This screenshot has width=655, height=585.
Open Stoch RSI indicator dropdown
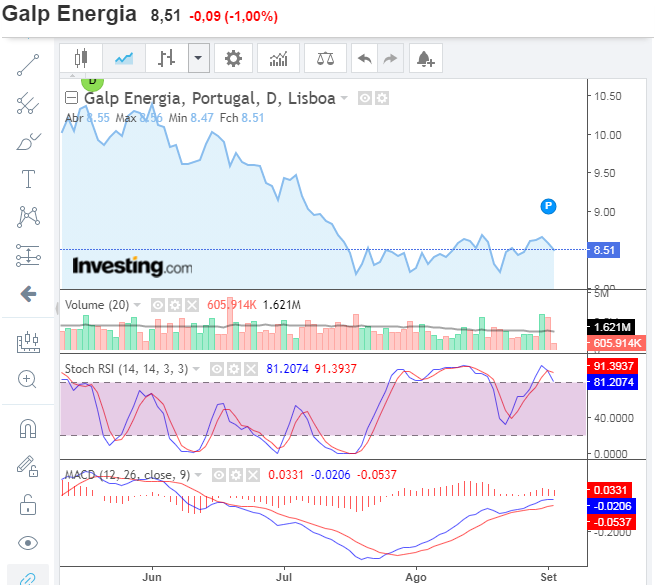click(x=196, y=369)
